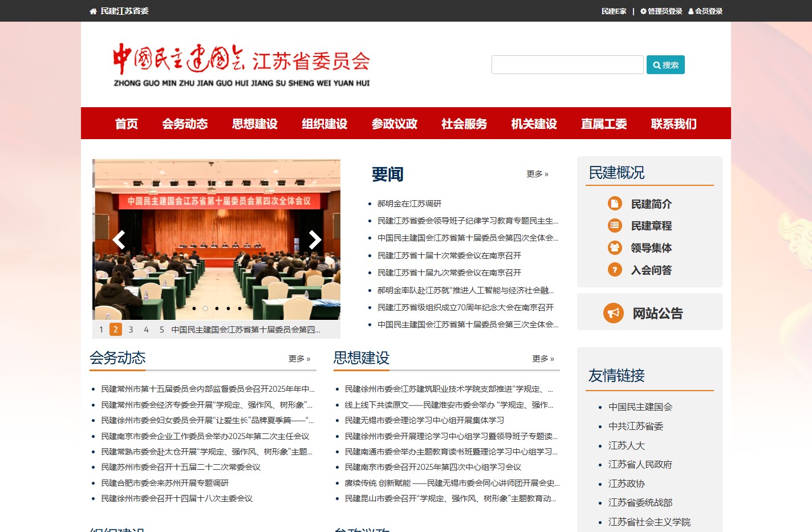This screenshot has height=532, width=812.
Task: Select the third carousel dot indicator
Action: (x=217, y=308)
